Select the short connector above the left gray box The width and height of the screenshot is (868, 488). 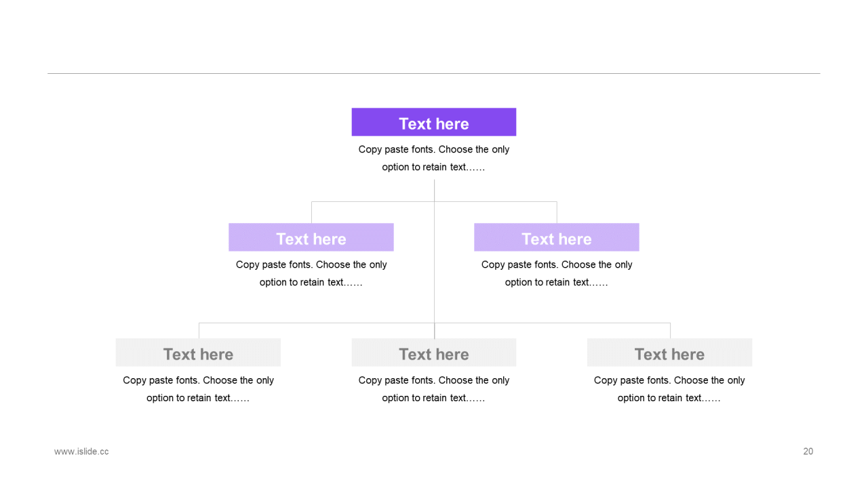click(199, 331)
